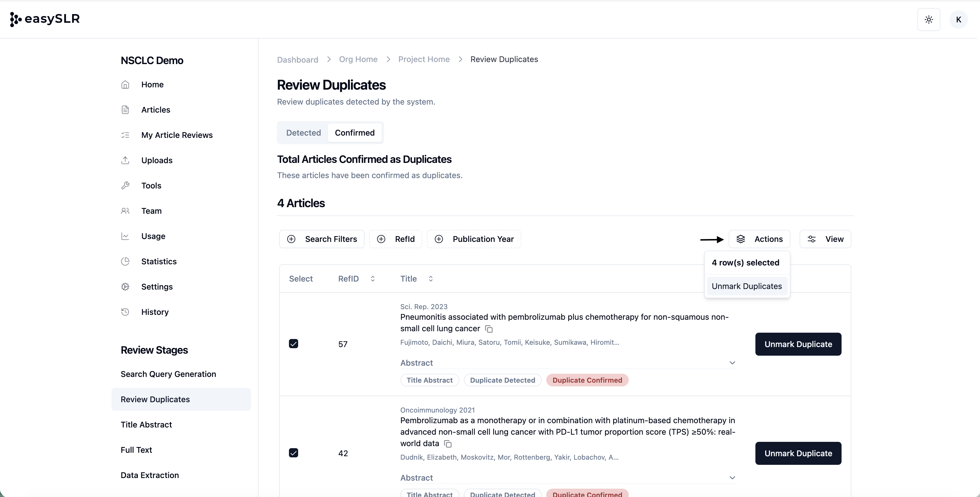The width and height of the screenshot is (980, 497).
Task: Click the Tools wrench icon
Action: click(125, 186)
